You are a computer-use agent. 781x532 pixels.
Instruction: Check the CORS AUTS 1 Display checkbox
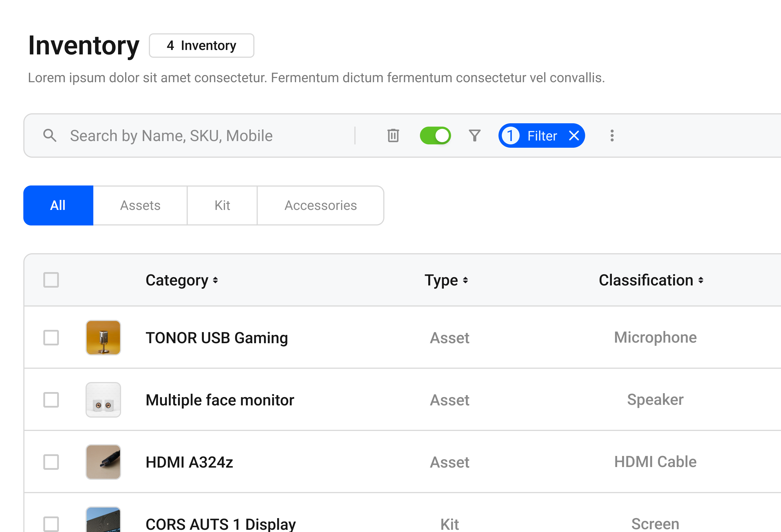point(51,524)
